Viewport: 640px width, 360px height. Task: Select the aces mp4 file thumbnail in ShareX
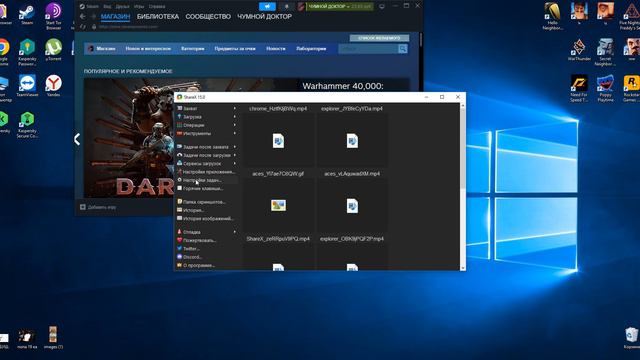[352, 205]
